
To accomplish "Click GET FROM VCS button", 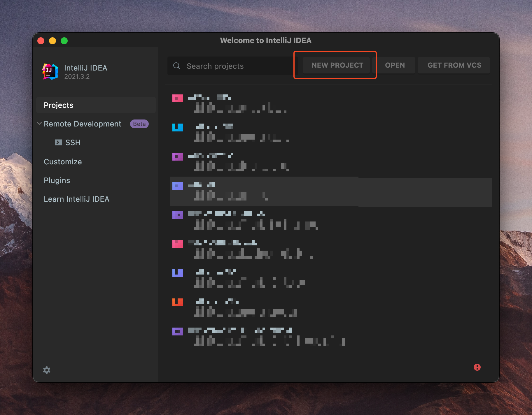I will pos(454,65).
